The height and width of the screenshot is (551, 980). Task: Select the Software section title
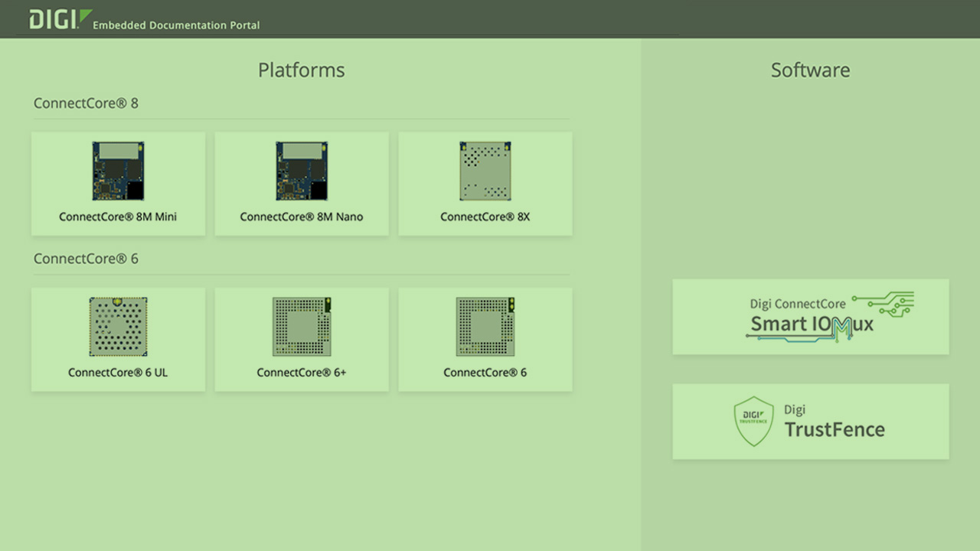[811, 70]
